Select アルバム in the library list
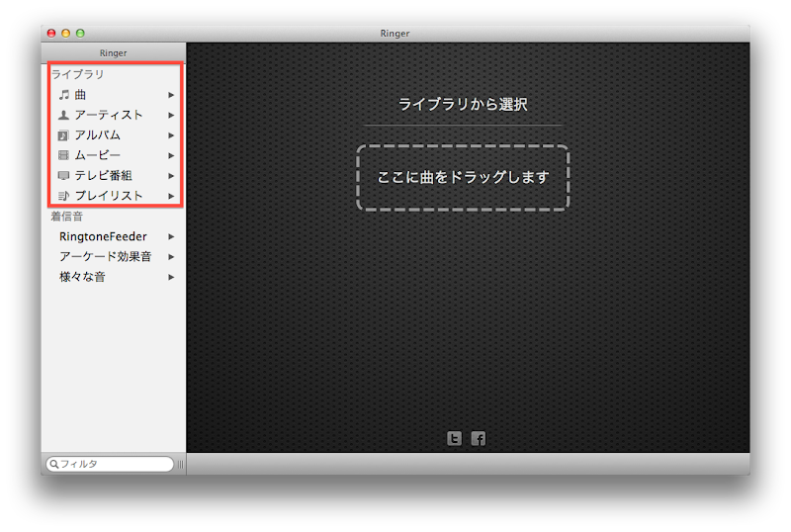The image size is (791, 532). (x=114, y=135)
